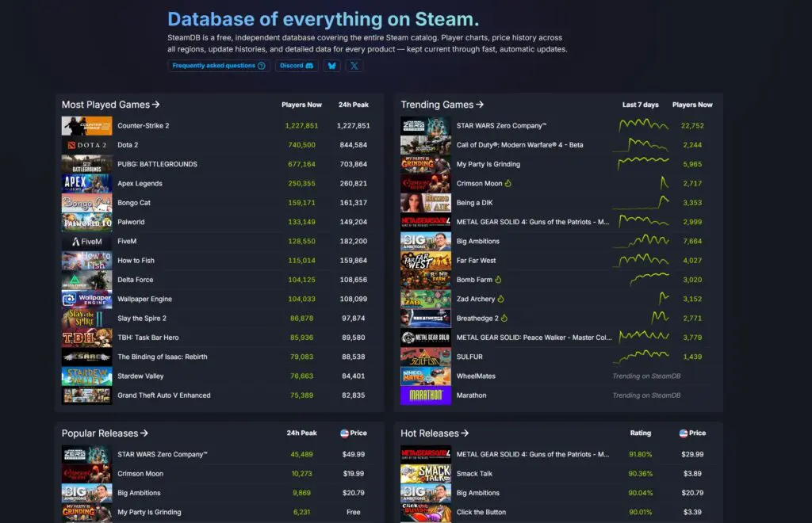The height and width of the screenshot is (523, 812).
Task: Open Big Ambitions in Hot Releases
Action: click(478, 493)
